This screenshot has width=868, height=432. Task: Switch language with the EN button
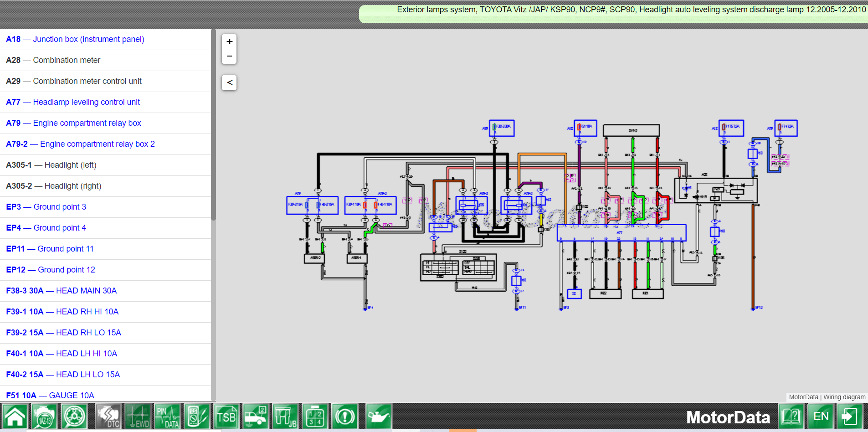pos(821,417)
